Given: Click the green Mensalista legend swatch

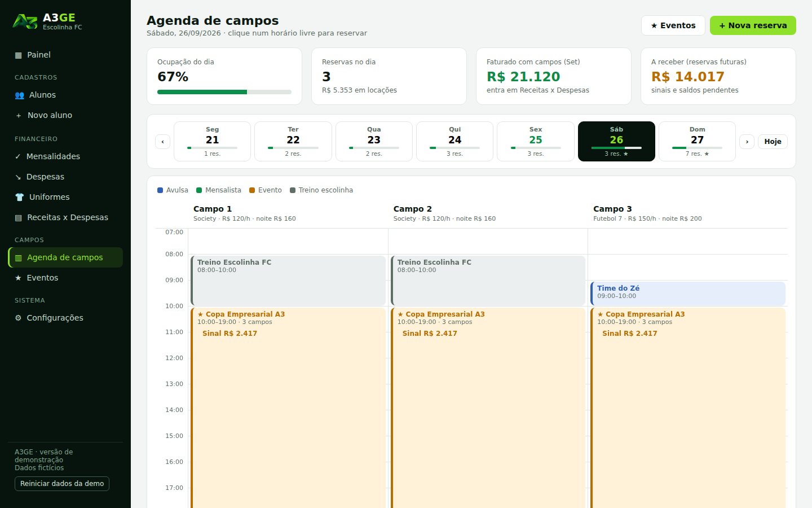Looking at the screenshot, I should coord(199,190).
